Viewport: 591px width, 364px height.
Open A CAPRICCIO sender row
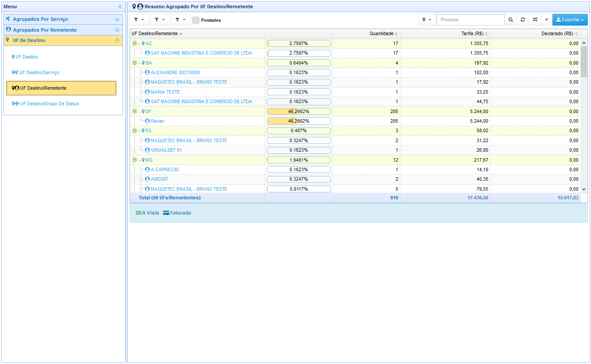click(x=165, y=169)
